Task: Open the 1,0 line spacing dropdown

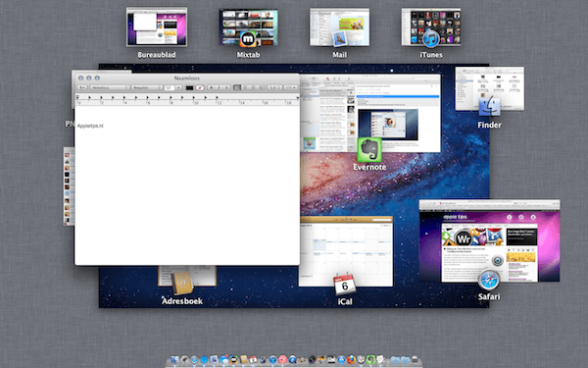Action: coord(274,87)
